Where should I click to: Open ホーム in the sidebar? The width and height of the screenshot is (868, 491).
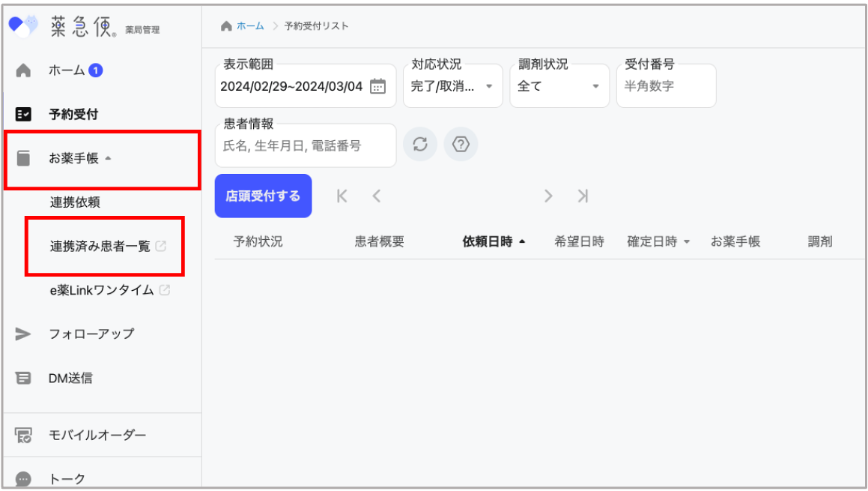pos(66,70)
